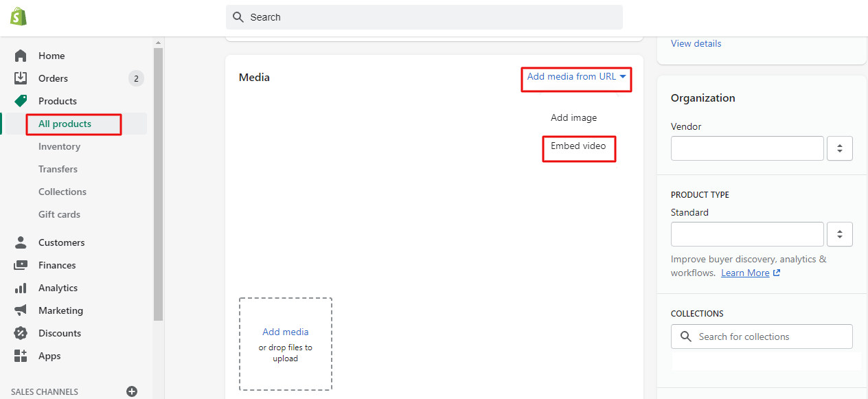Image resolution: width=868 pixels, height=399 pixels.
Task: Add a sales channel with the plus icon
Action: (x=131, y=391)
